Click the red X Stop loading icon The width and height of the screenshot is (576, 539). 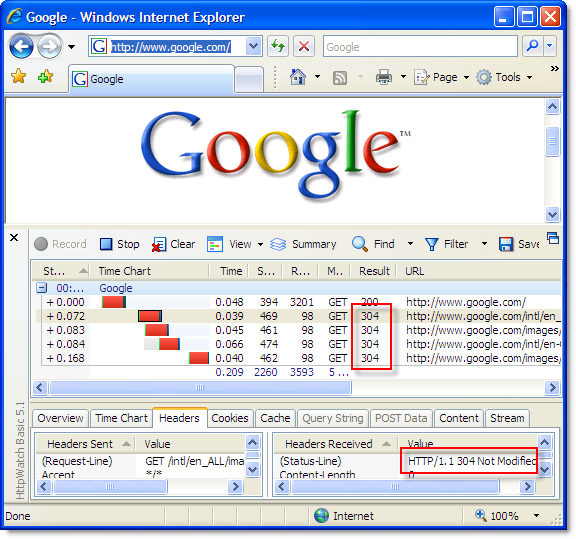[304, 46]
